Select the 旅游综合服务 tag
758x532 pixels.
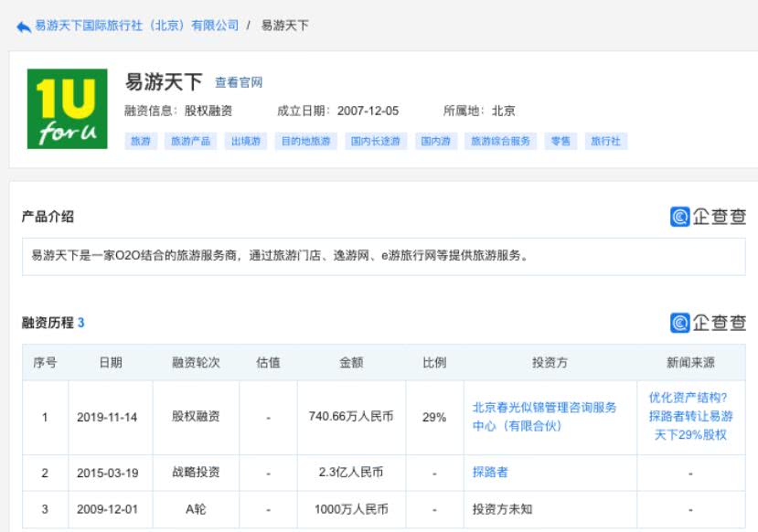(x=500, y=141)
